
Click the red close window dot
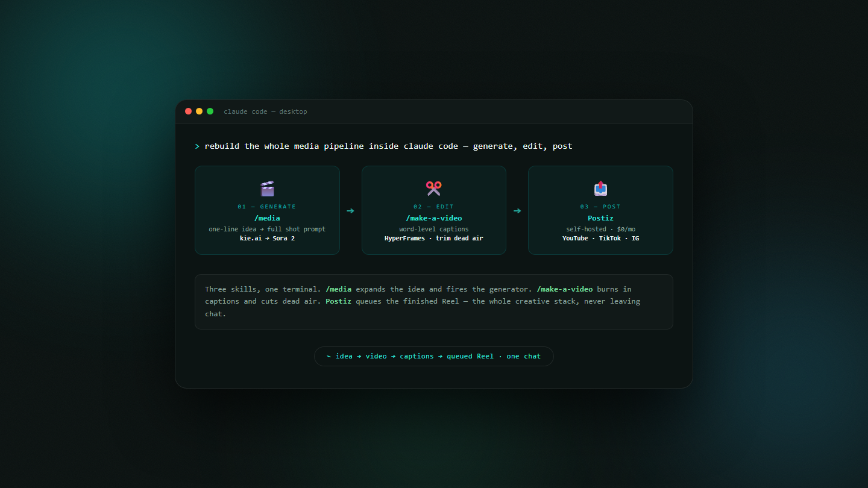[x=189, y=111]
